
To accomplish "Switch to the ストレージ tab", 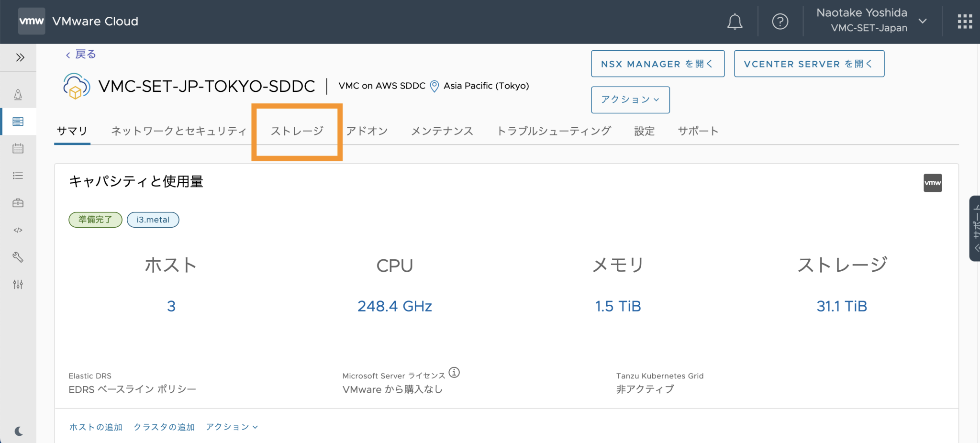I will point(297,130).
